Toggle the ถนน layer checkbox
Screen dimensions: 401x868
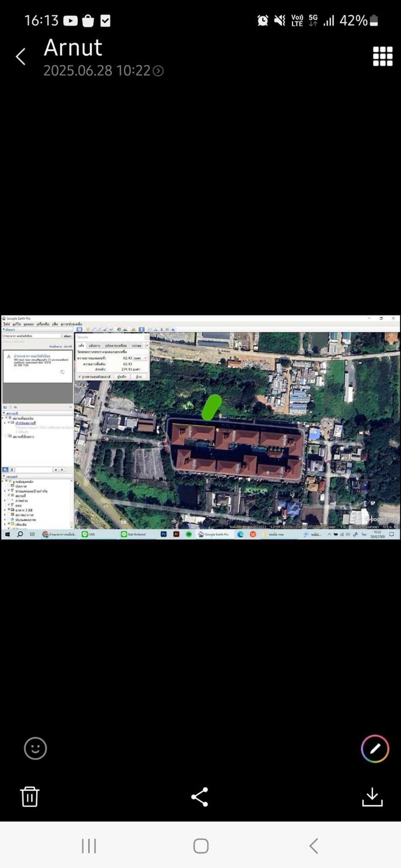point(9,504)
